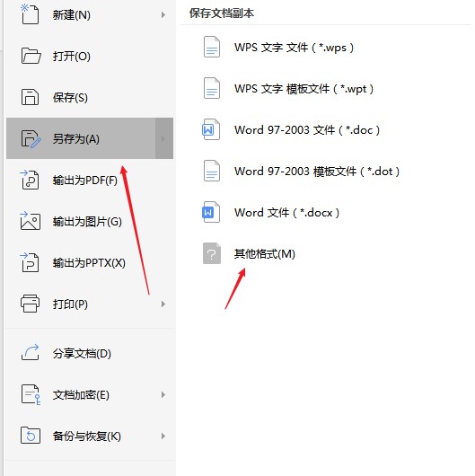Expand the 另存为(A) submenu arrow
This screenshot has height=476, width=475.
click(164, 138)
